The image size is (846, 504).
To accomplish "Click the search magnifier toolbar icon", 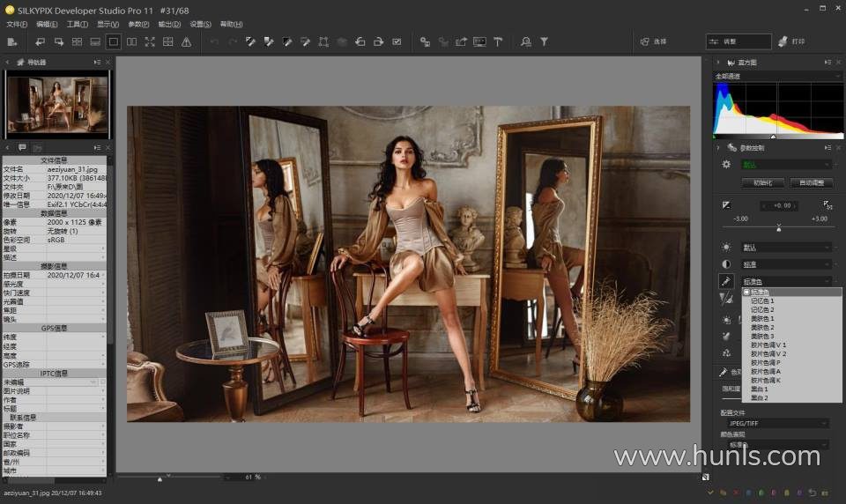I will 526,41.
